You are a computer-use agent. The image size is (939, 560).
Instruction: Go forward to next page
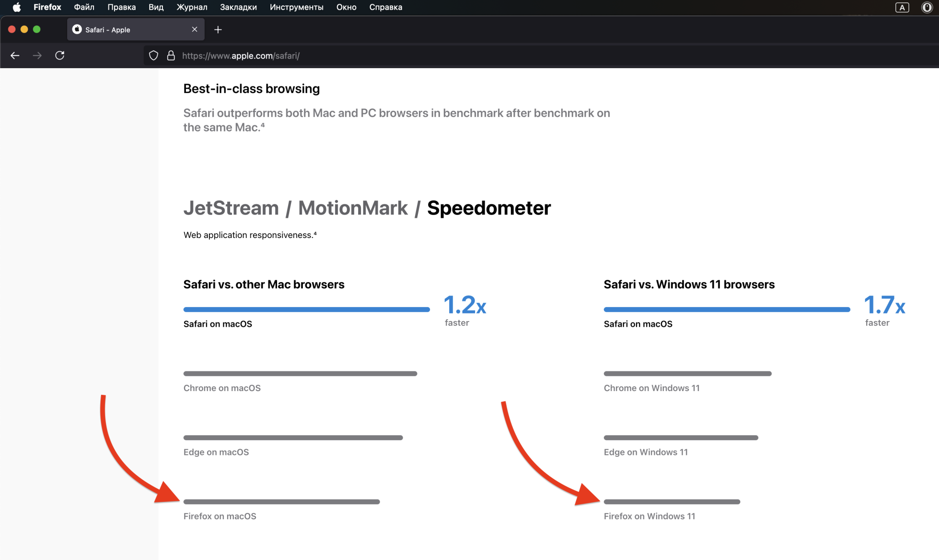tap(37, 55)
